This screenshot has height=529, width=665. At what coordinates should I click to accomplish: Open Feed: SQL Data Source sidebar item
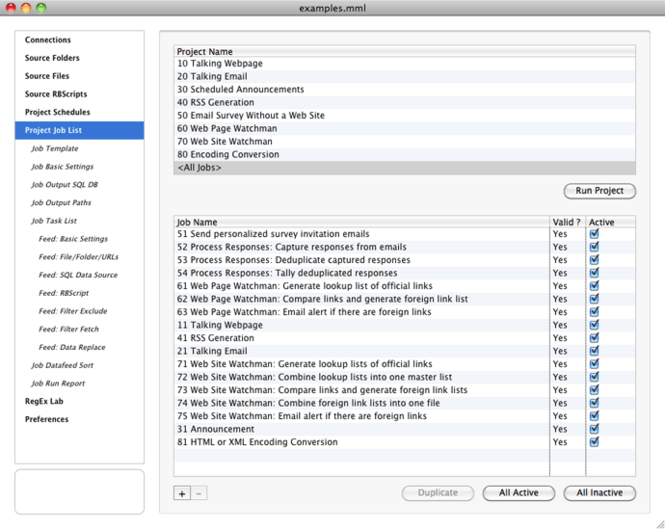pos(79,275)
